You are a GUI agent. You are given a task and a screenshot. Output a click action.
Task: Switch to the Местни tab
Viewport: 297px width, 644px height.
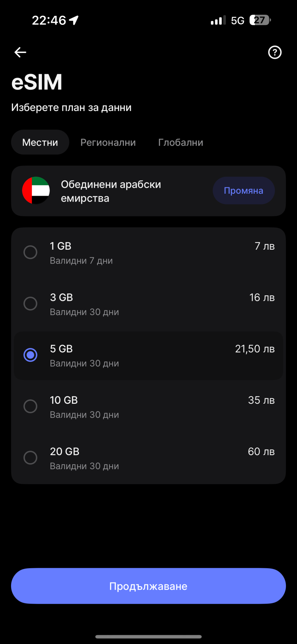click(40, 142)
